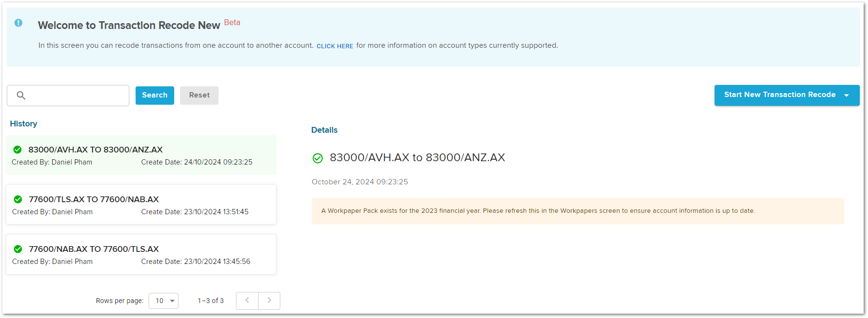Go to next page of history
The height and width of the screenshot is (318, 868).
(269, 301)
